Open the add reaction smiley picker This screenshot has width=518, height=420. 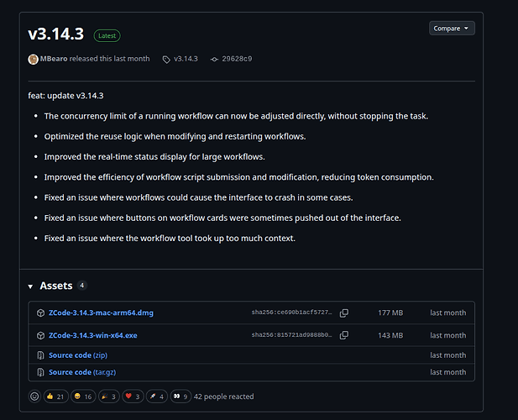click(34, 396)
